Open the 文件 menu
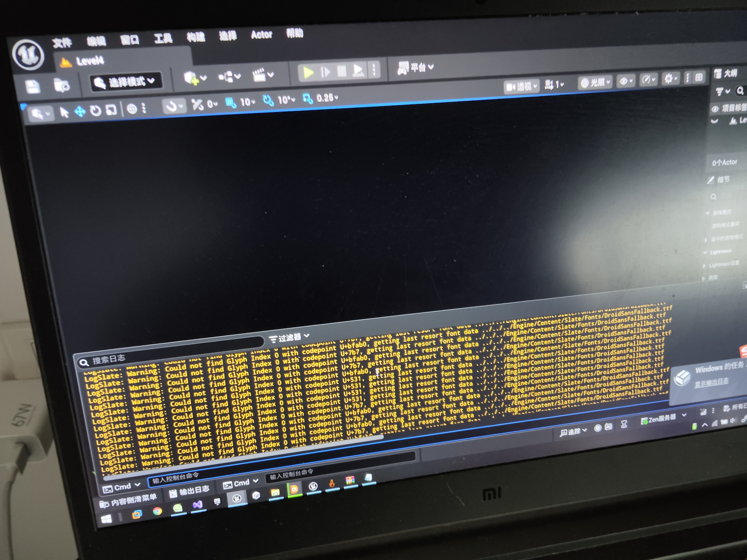The image size is (747, 560). (62, 43)
